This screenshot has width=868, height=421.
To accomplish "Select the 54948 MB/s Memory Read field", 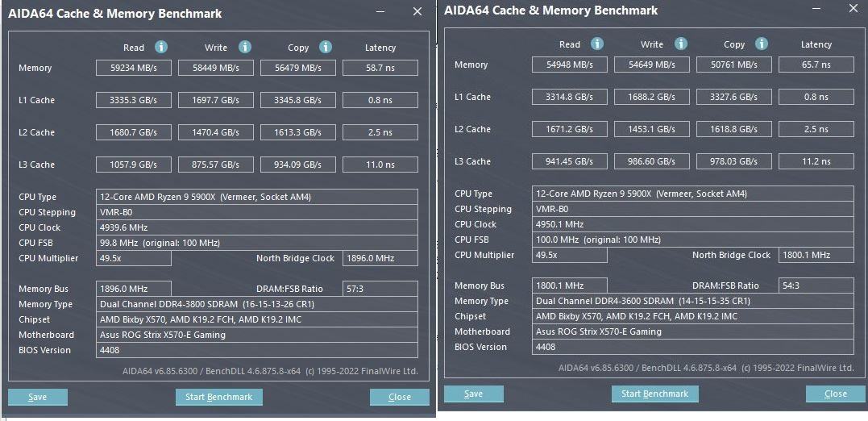I will 570,65.
